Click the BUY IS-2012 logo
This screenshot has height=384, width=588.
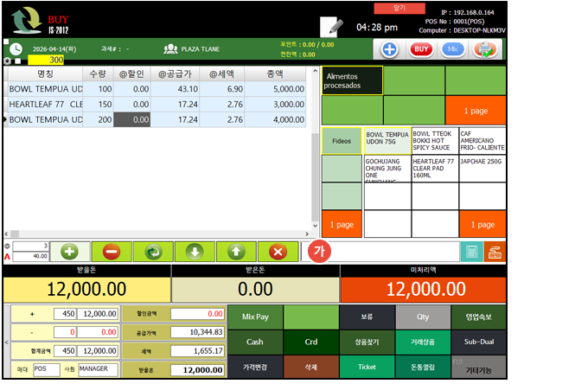[40, 21]
